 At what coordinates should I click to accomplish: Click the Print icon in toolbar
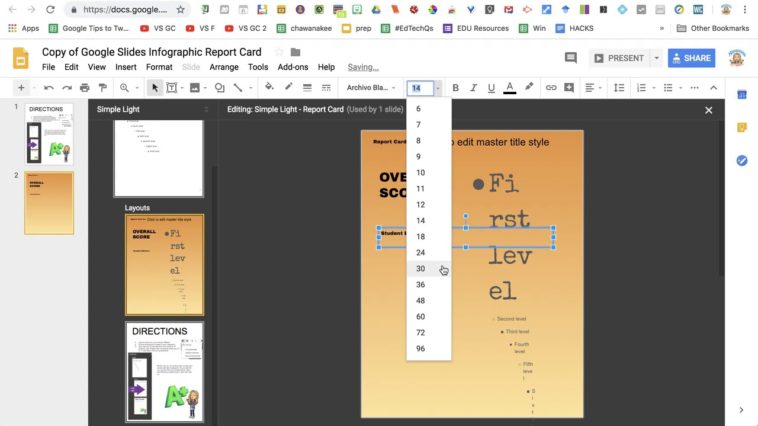point(84,88)
